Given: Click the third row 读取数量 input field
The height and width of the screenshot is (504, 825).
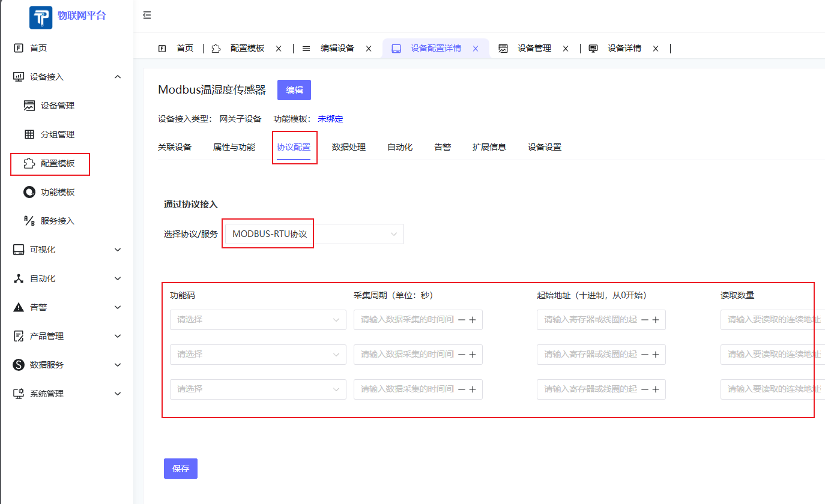Looking at the screenshot, I should pos(769,389).
